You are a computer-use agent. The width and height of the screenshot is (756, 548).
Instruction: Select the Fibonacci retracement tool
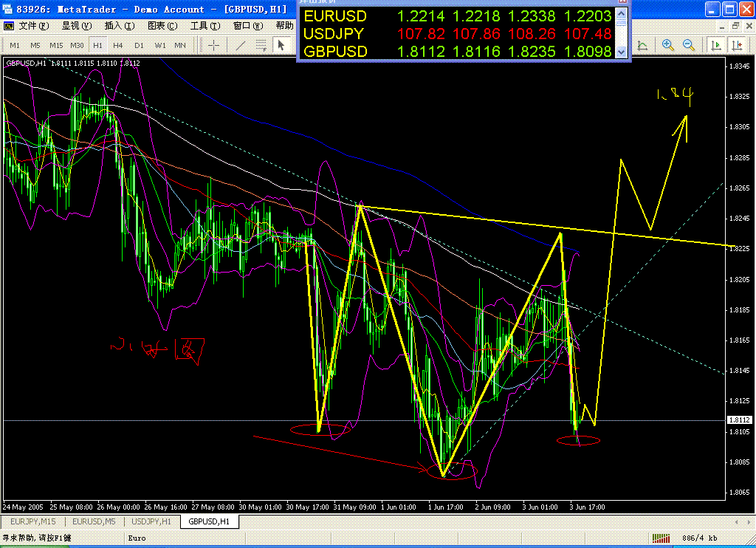tap(261, 45)
